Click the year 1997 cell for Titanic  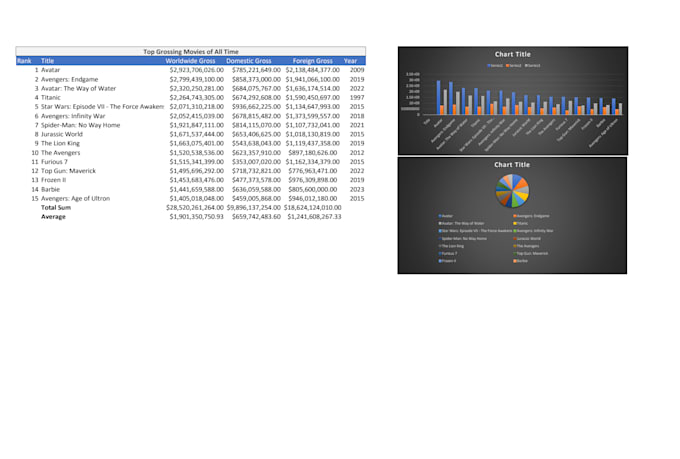357,98
